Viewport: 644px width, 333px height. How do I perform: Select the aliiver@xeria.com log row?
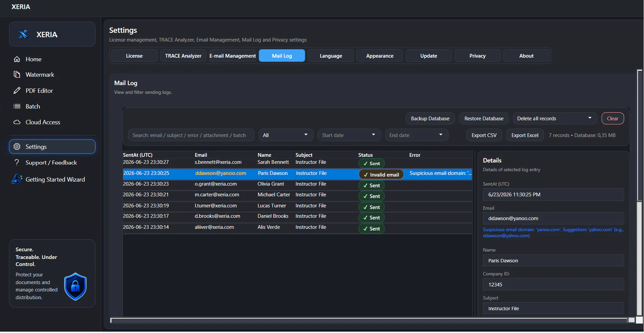coord(297,228)
